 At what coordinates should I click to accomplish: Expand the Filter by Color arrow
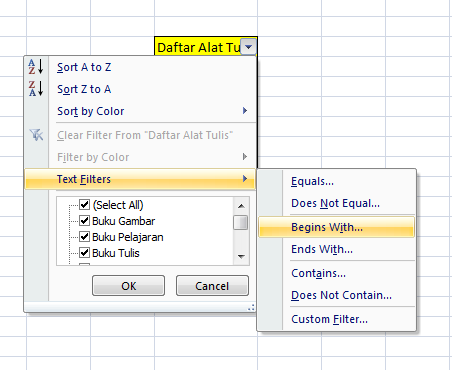(245, 157)
